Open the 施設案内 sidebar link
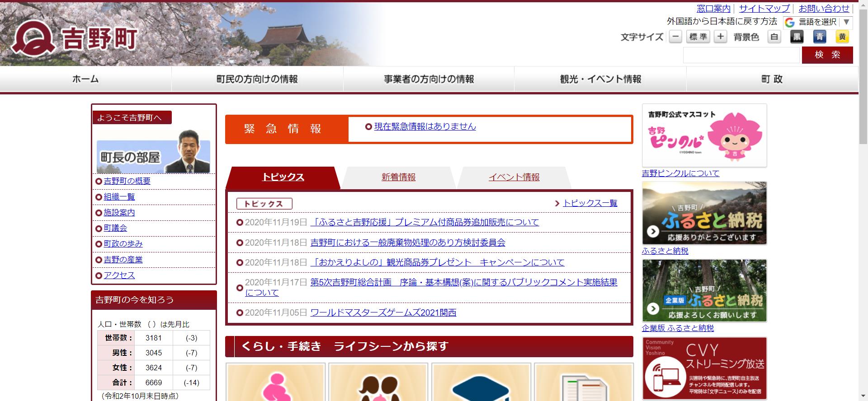 click(119, 213)
